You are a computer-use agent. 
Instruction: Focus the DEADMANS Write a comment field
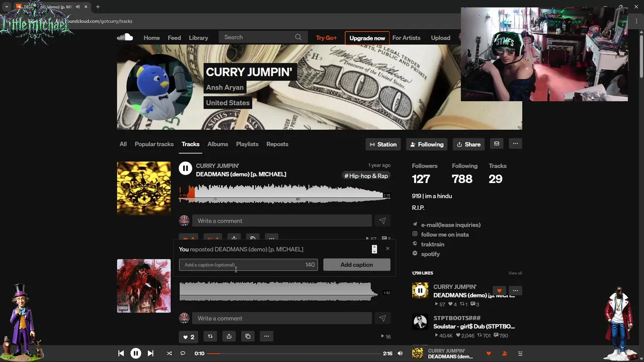click(282, 221)
